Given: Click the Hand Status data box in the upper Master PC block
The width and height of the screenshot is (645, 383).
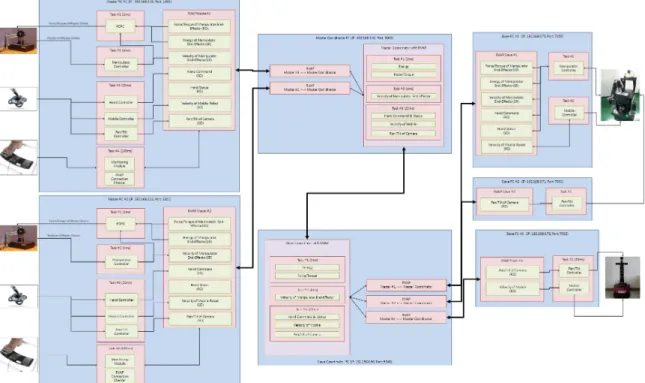Looking at the screenshot, I should coord(200,89).
